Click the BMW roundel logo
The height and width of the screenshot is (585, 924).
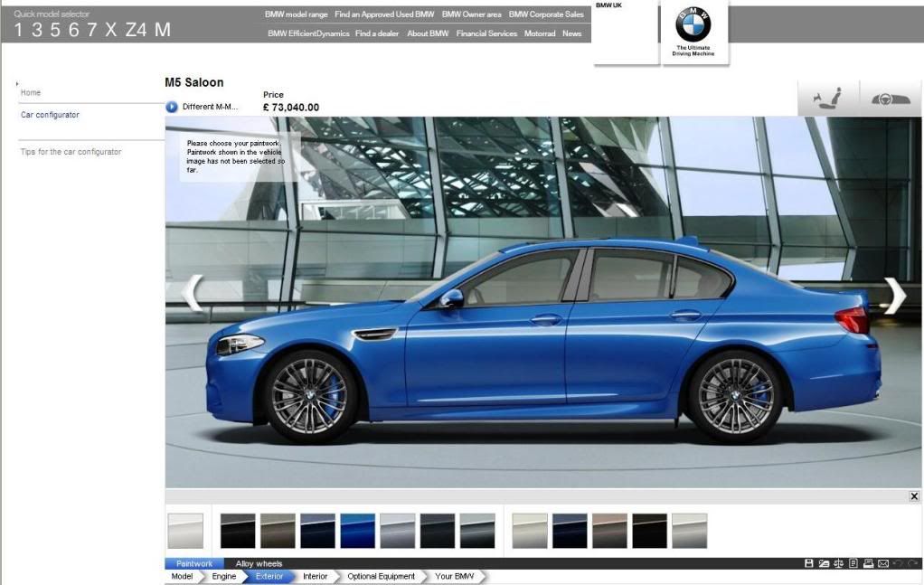click(693, 24)
